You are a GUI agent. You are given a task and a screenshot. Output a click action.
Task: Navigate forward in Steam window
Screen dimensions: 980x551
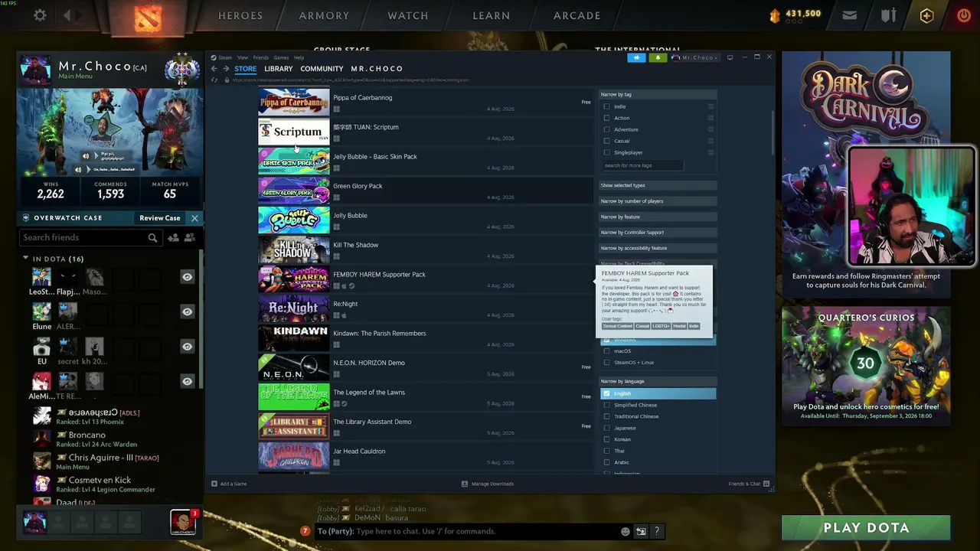point(226,69)
